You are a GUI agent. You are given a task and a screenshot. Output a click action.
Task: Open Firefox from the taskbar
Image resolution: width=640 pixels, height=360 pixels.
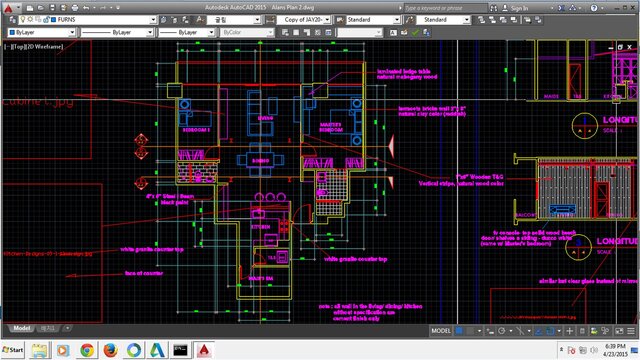[110, 350]
